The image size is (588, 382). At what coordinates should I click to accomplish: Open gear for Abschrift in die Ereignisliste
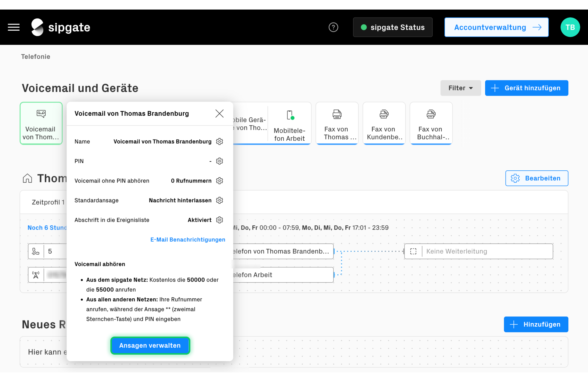tap(219, 220)
